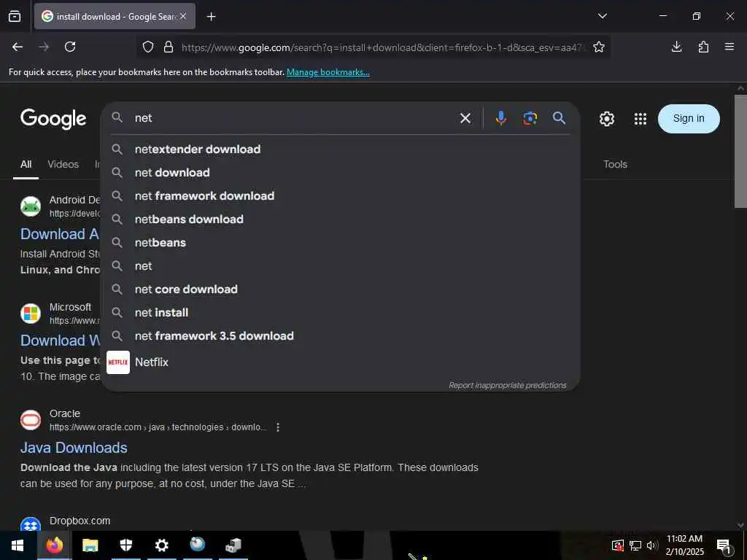The height and width of the screenshot is (560, 747).
Task: Bookmark this page with star icon
Action: pyautogui.click(x=599, y=47)
